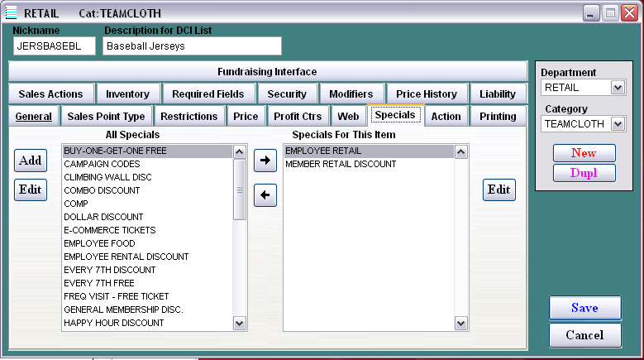
Task: Open the Department dropdown
Action: pyautogui.click(x=618, y=88)
